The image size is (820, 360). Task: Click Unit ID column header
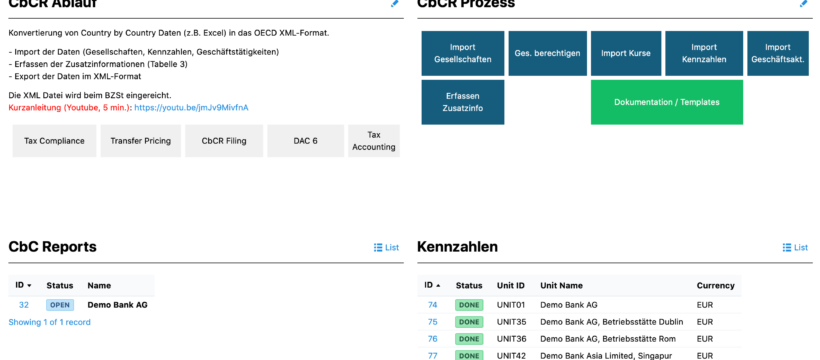511,286
